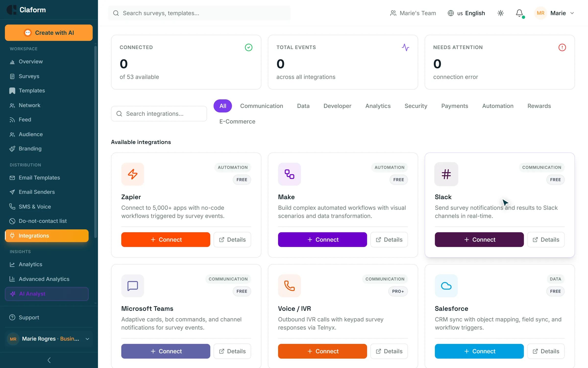The width and height of the screenshot is (588, 368).
Task: Connect the Make integration
Action: click(322, 239)
